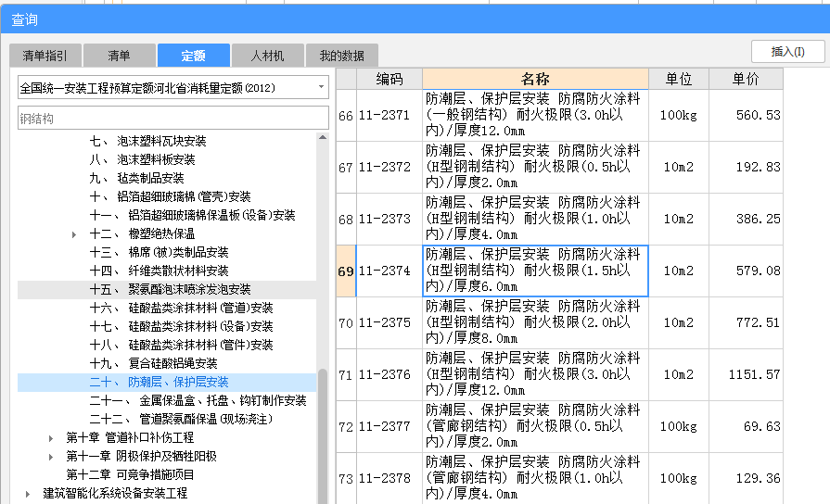Select tree item 八、泡沫塑料板安装
Screen dimensions: 830x504
[142, 159]
